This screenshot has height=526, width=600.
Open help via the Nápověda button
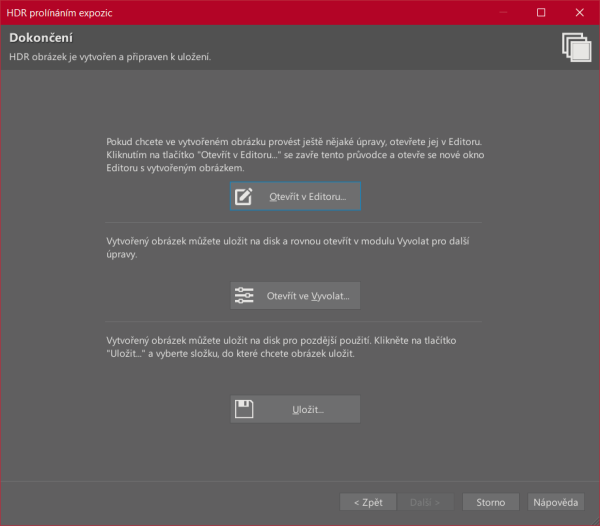[556, 502]
